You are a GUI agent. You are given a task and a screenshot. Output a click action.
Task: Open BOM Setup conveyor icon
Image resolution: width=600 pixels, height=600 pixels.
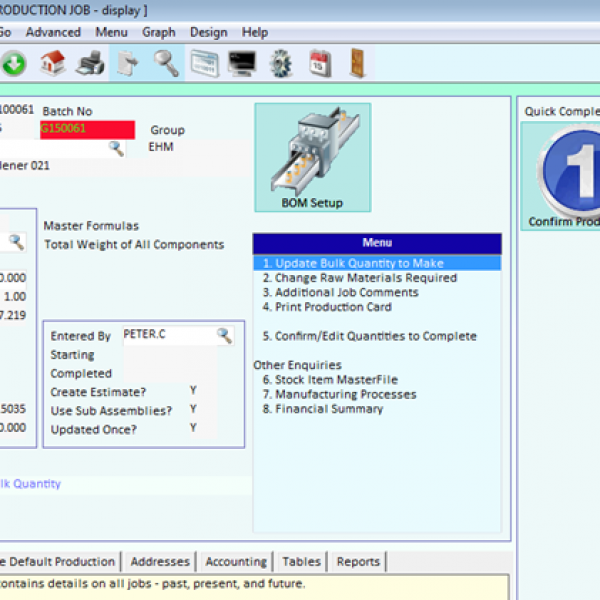[x=313, y=157]
